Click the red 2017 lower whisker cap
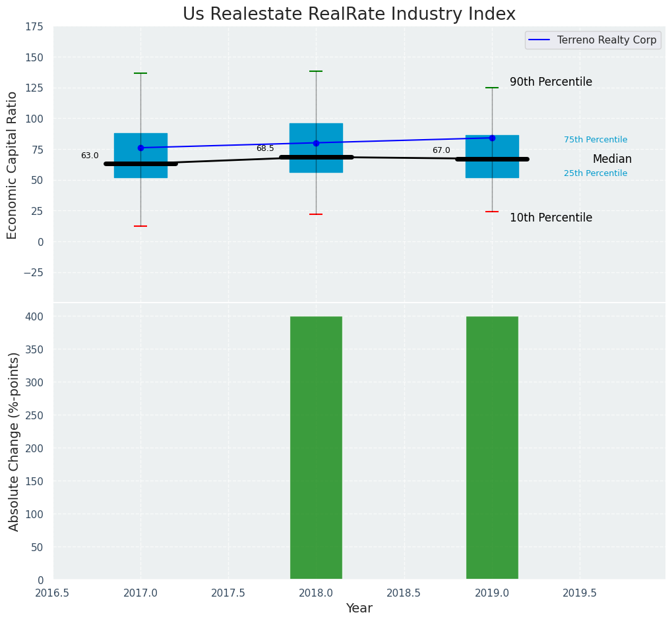Screen dimensions: 672x621 coord(140,226)
